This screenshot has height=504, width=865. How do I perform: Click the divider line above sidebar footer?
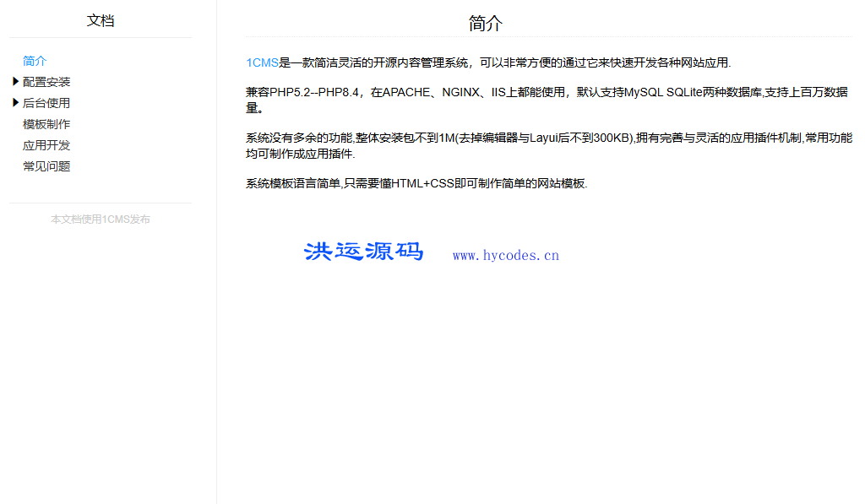click(x=101, y=203)
